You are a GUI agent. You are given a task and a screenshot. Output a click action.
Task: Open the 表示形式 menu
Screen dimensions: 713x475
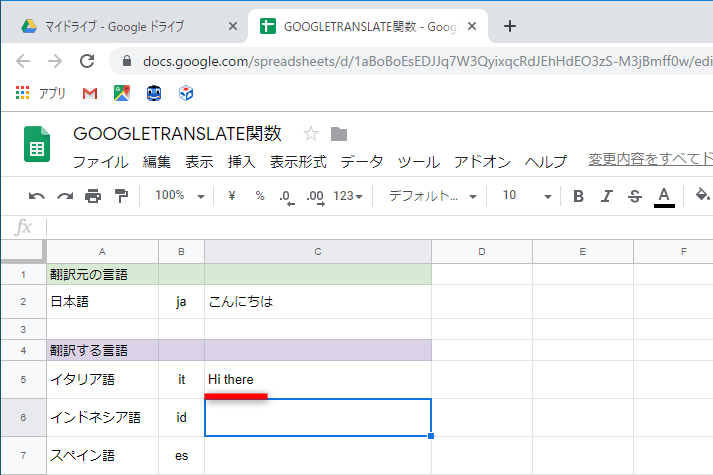298,161
